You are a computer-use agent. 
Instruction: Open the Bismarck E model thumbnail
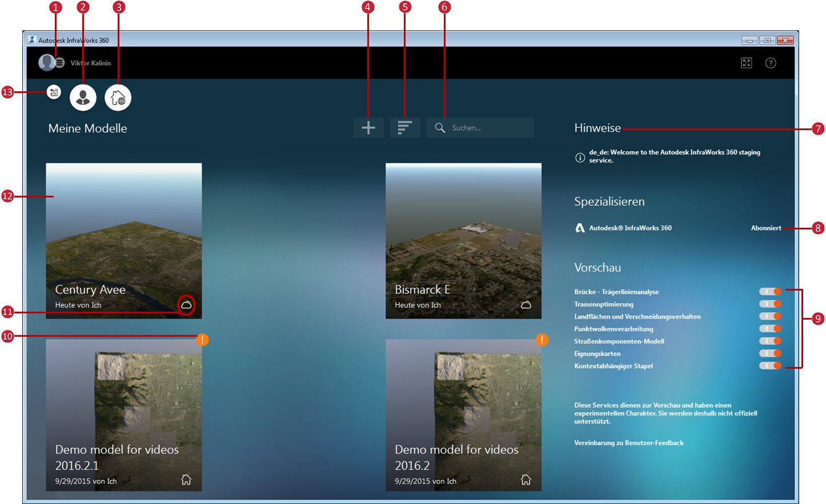point(463,241)
